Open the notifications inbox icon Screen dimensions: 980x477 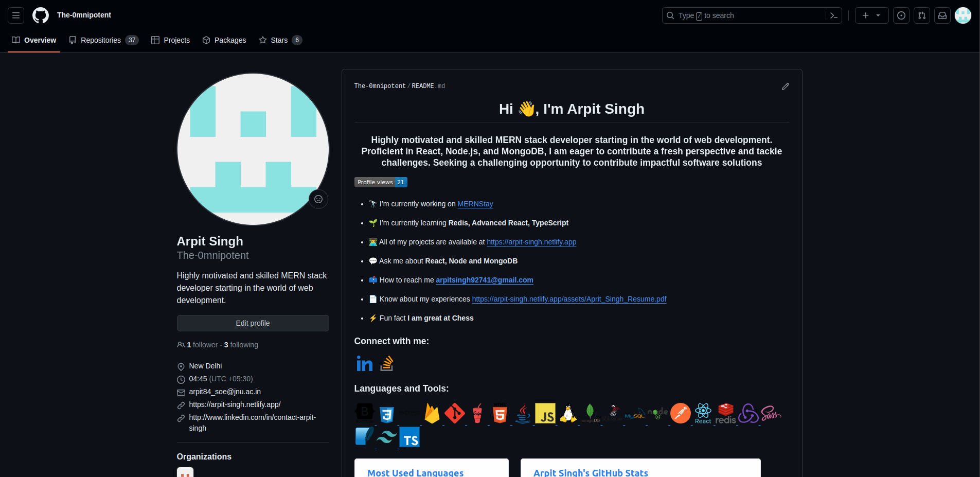[x=942, y=15]
